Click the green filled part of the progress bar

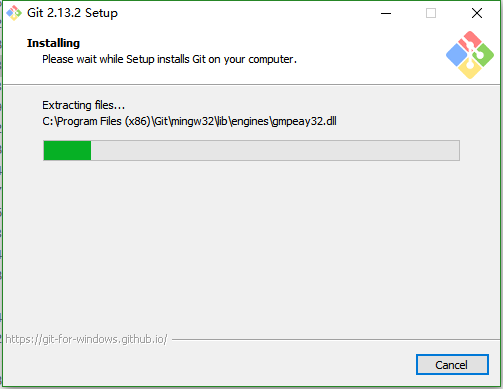click(x=67, y=151)
